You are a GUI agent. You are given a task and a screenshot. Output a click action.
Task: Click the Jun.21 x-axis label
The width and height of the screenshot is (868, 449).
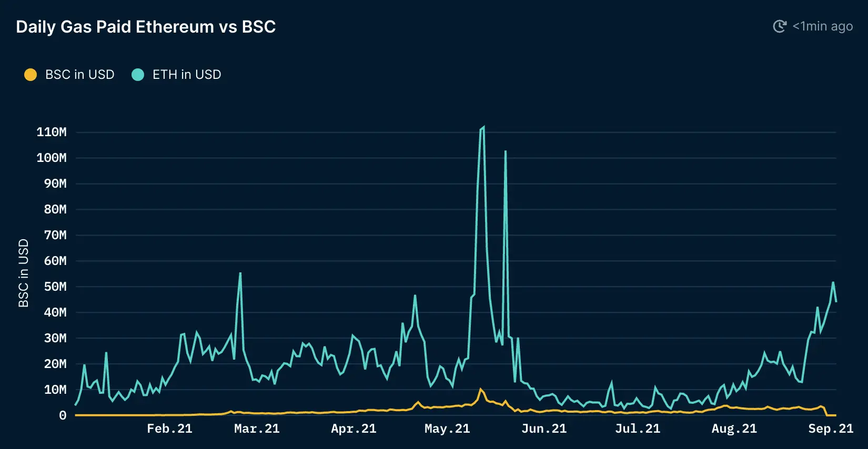pyautogui.click(x=544, y=429)
